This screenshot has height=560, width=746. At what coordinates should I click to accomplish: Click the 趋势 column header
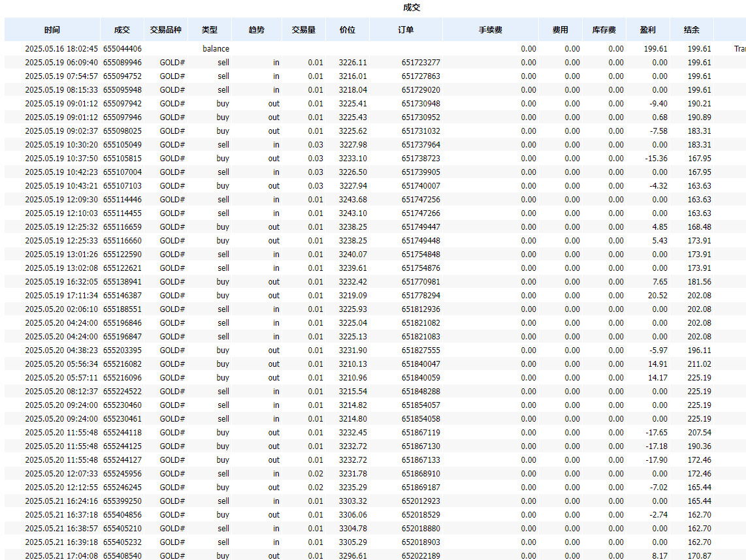click(x=257, y=29)
